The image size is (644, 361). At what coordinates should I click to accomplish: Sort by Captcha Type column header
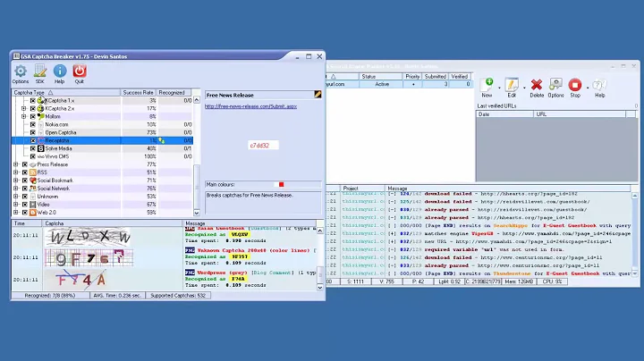point(65,93)
